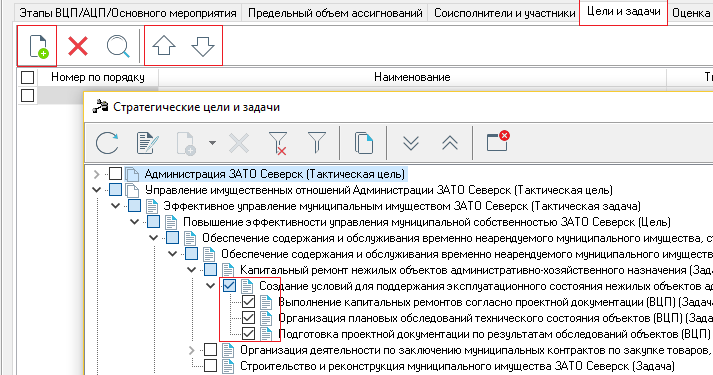This screenshot has width=713, height=375.
Task: Click the copy documents icon
Action: pos(364,143)
